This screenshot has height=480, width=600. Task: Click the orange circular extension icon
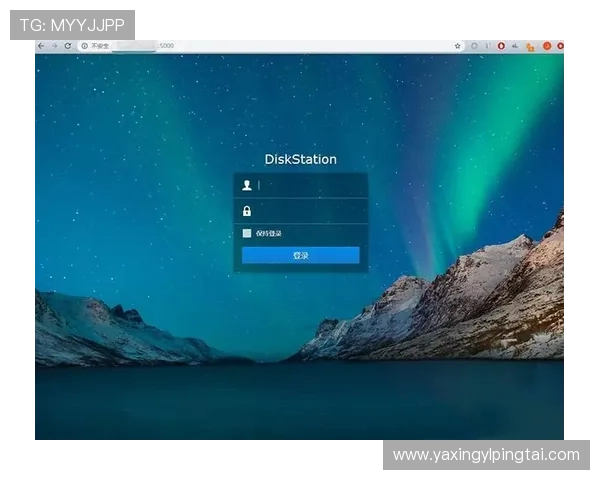click(x=546, y=46)
